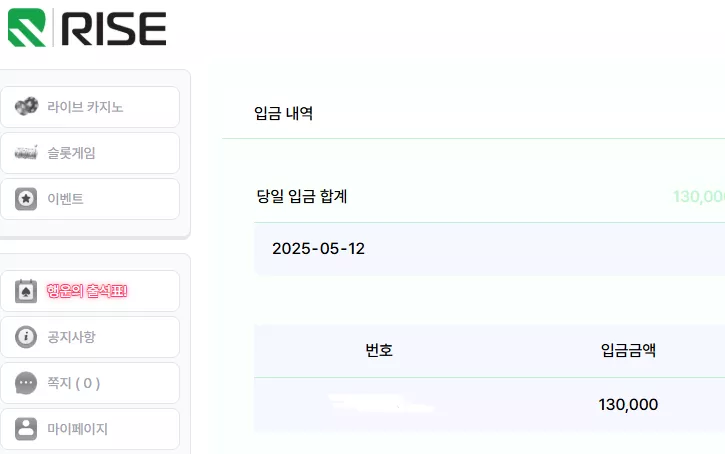Click the 입금금액 column header
Image resolution: width=725 pixels, height=454 pixels.
point(628,350)
